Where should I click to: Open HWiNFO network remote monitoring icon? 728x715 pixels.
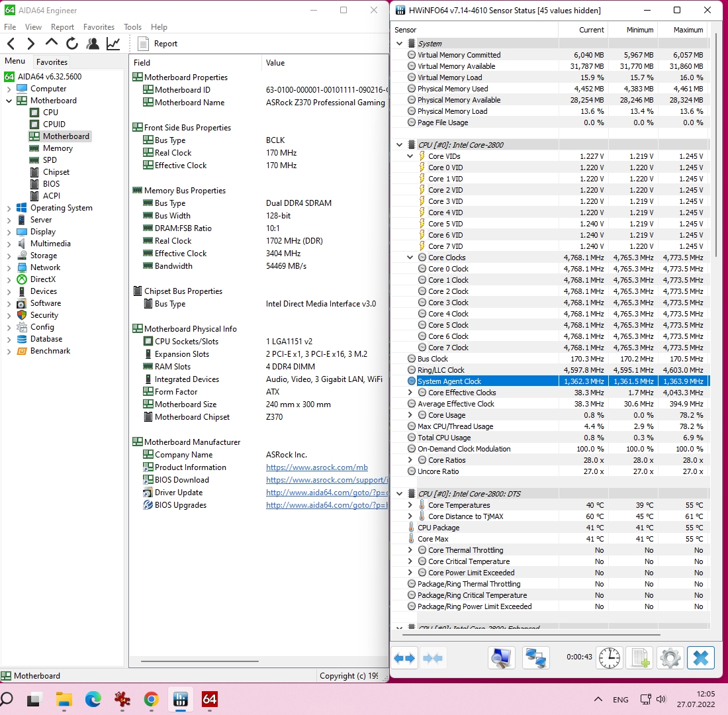[535, 658]
